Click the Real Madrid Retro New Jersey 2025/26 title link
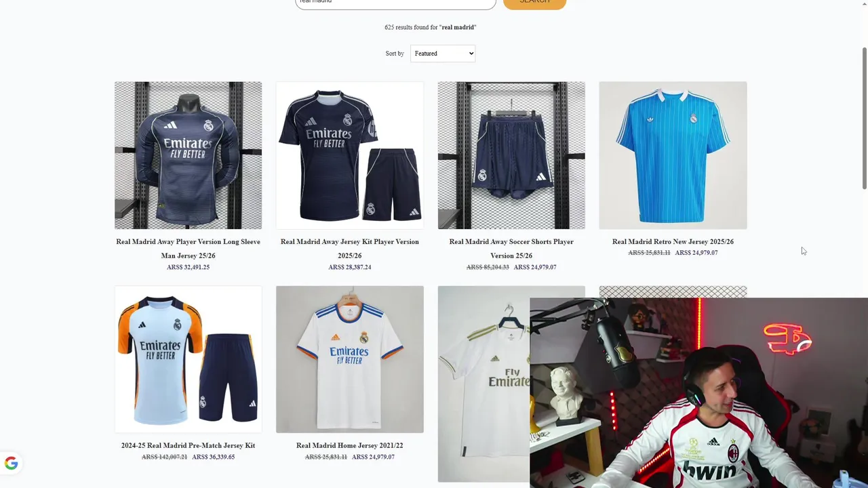 [x=673, y=241]
